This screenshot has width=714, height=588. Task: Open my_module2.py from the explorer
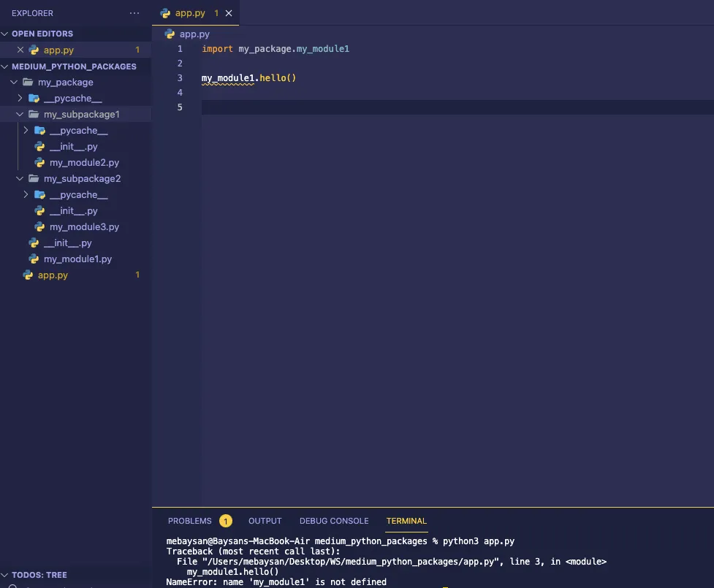pyautogui.click(x=84, y=162)
